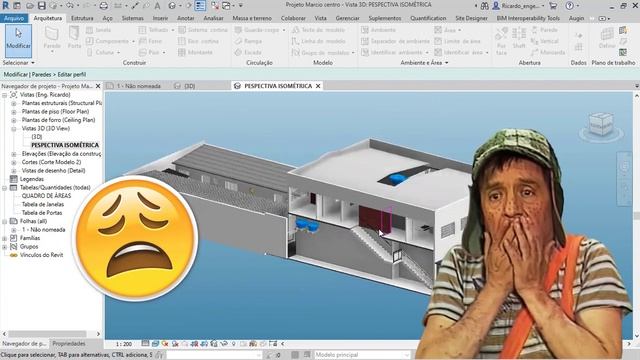The height and width of the screenshot is (360, 640).
Task: Click the Visual Style icon in view control bar
Action: pos(156,344)
